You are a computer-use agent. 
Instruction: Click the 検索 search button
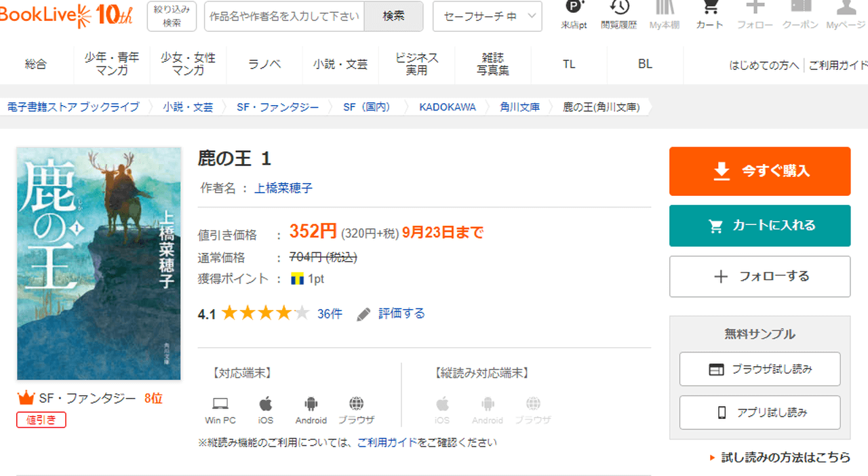click(393, 16)
